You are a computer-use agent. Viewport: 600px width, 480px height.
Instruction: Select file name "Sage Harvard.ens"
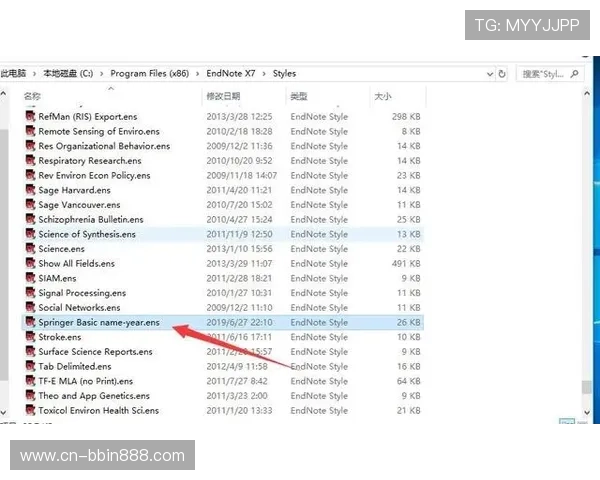(74, 190)
